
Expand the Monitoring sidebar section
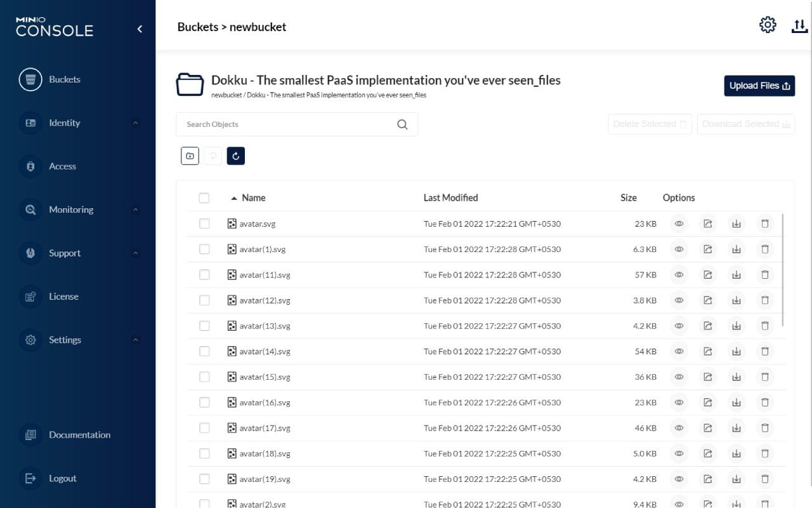(x=71, y=210)
